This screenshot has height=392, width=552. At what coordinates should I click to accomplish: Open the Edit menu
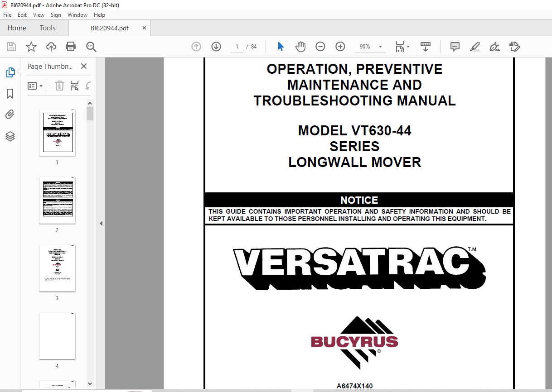coord(22,15)
